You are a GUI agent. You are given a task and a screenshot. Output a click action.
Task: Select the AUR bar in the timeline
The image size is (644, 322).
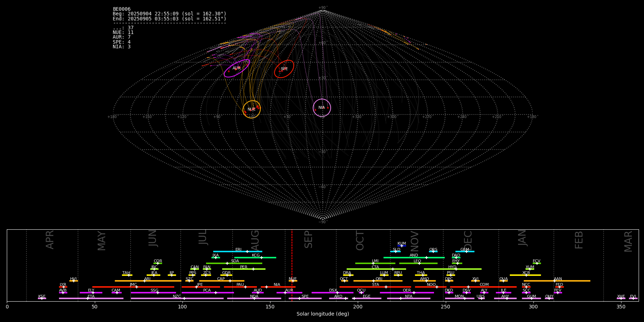click(x=289, y=293)
